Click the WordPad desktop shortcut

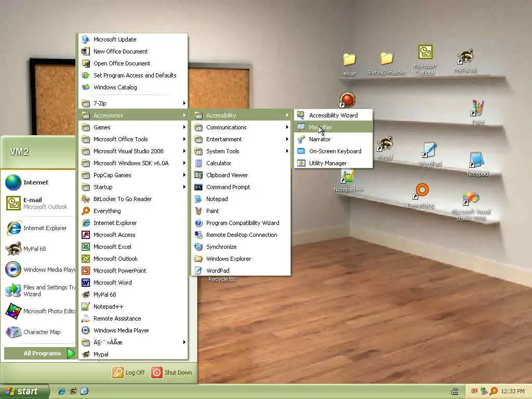click(430, 154)
